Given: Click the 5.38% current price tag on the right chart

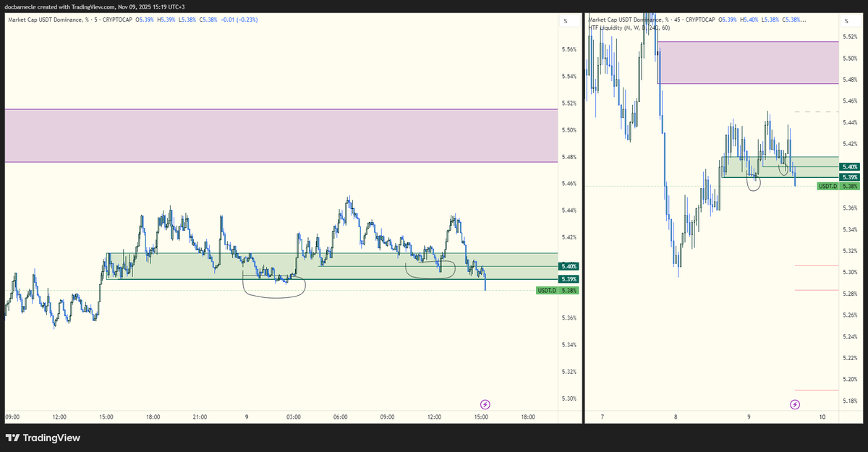Looking at the screenshot, I should tap(849, 187).
